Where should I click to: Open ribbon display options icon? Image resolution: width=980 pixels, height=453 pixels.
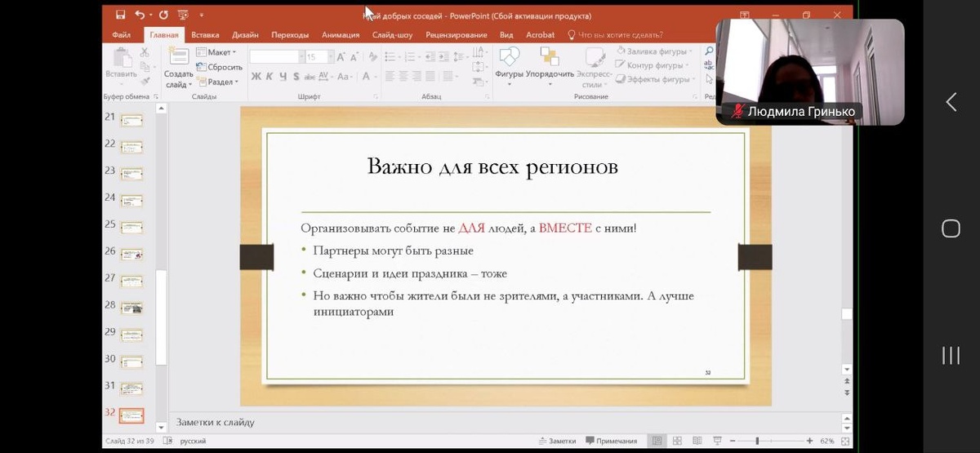pos(745,16)
